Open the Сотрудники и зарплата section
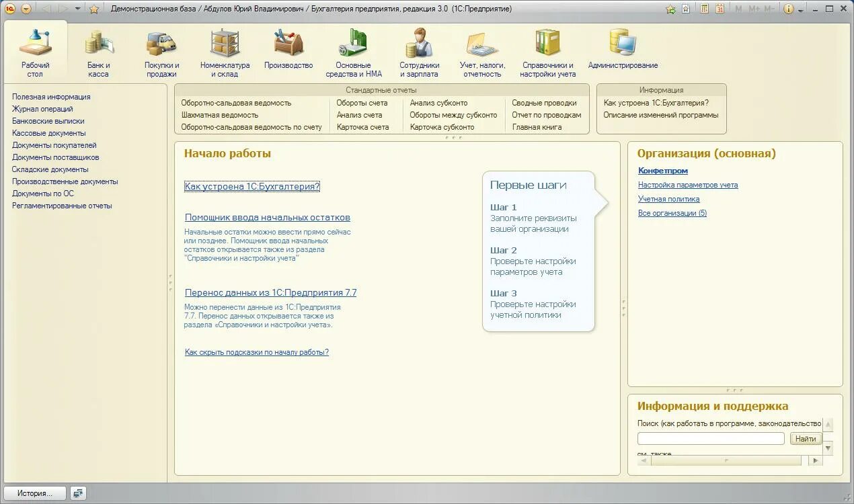The image size is (854, 504). tap(419, 52)
